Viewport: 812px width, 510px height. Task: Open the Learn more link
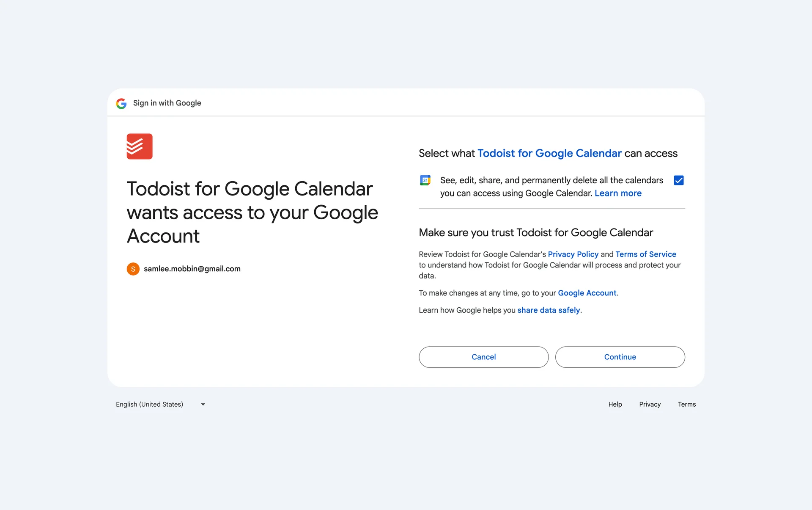click(618, 193)
